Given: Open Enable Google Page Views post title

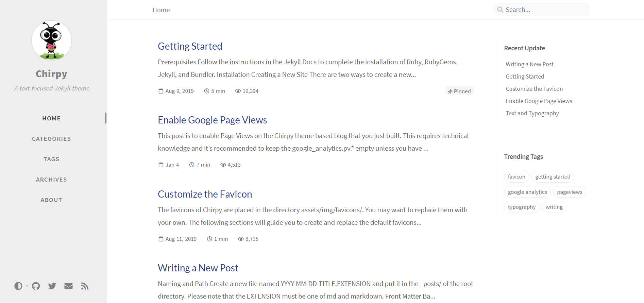Looking at the screenshot, I should click(x=212, y=120).
